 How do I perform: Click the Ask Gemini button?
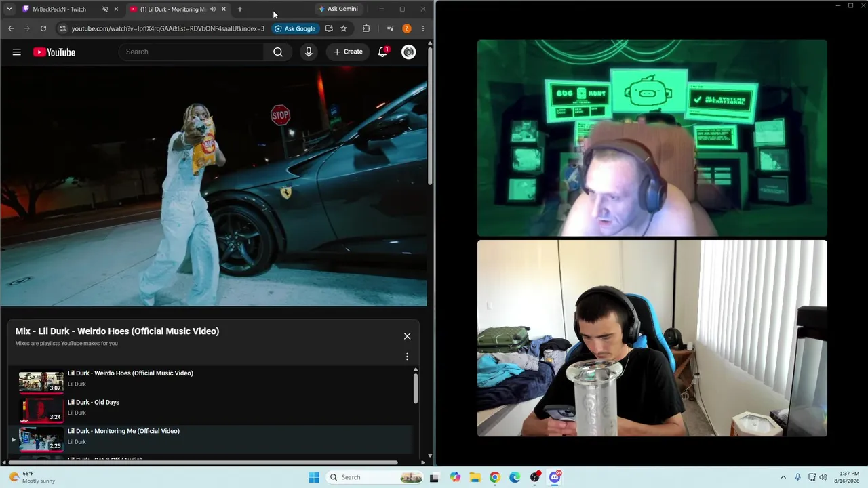[338, 9]
